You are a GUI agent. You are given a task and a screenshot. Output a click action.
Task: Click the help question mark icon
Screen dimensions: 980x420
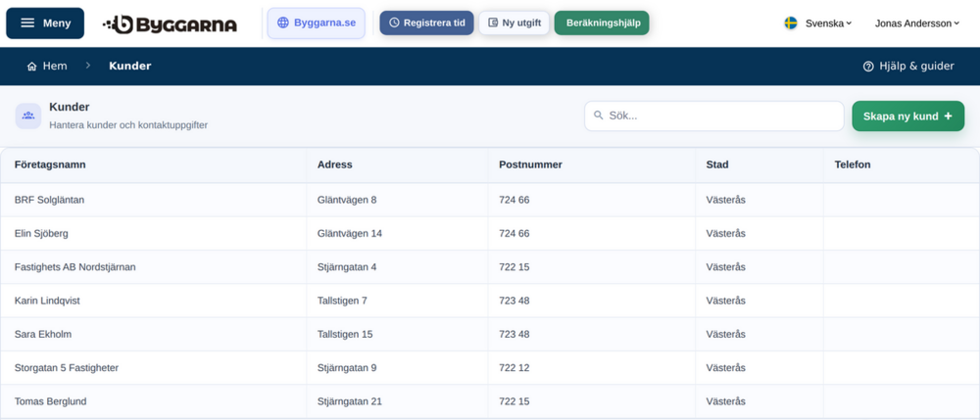tap(868, 67)
